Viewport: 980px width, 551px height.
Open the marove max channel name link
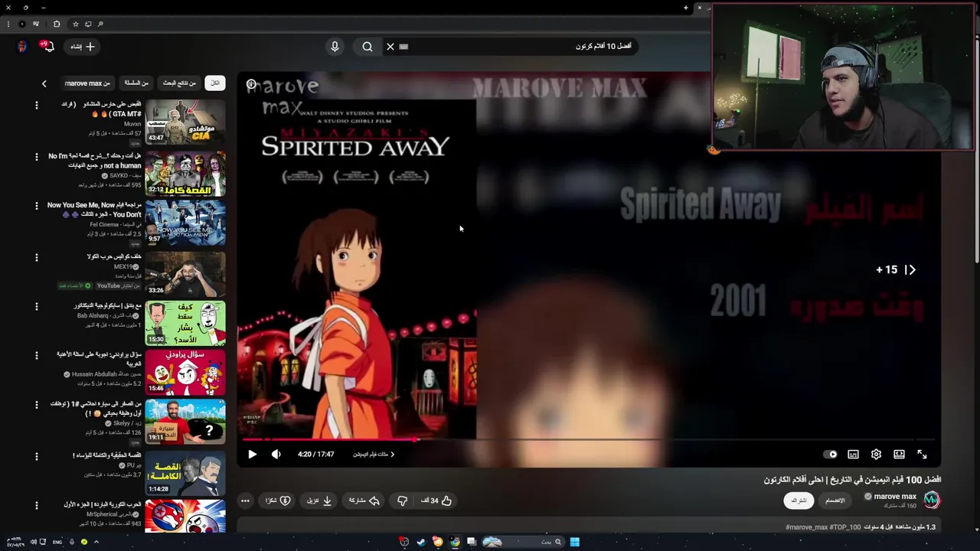(x=894, y=496)
